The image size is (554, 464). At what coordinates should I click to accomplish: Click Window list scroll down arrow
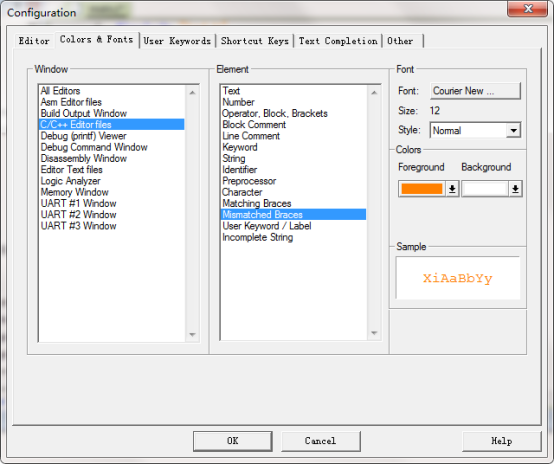point(193,334)
